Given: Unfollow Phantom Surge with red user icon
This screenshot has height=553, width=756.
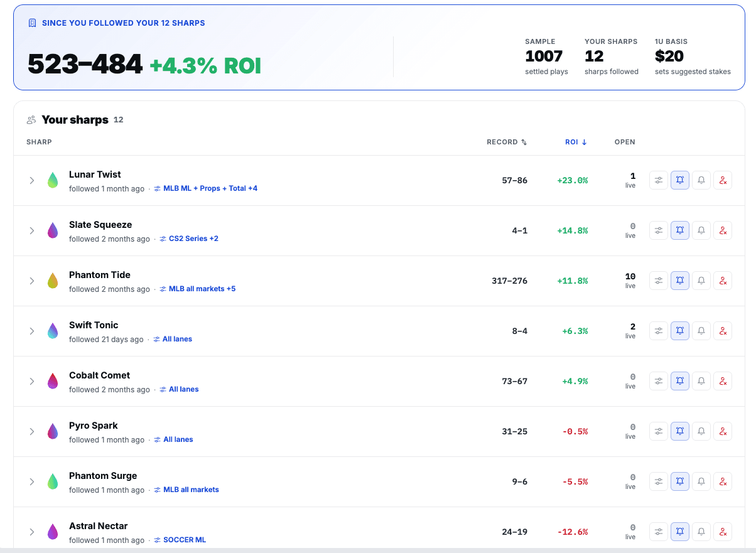Looking at the screenshot, I should click(x=723, y=481).
